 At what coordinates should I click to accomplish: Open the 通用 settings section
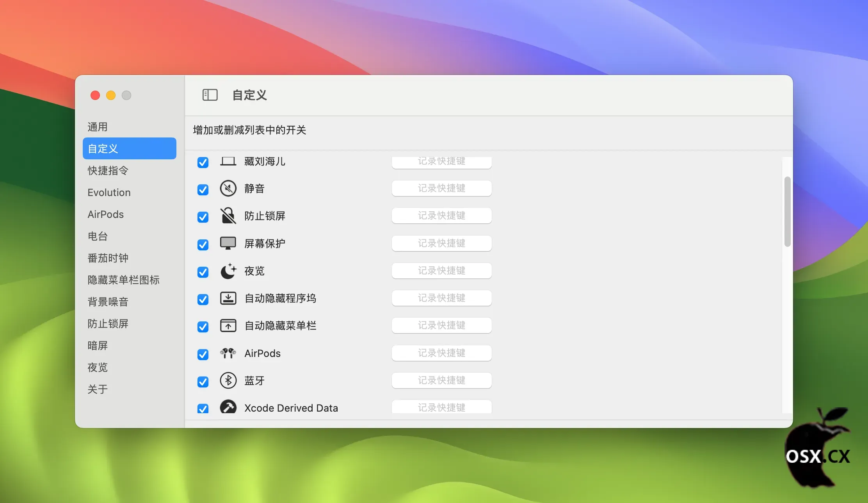click(98, 127)
